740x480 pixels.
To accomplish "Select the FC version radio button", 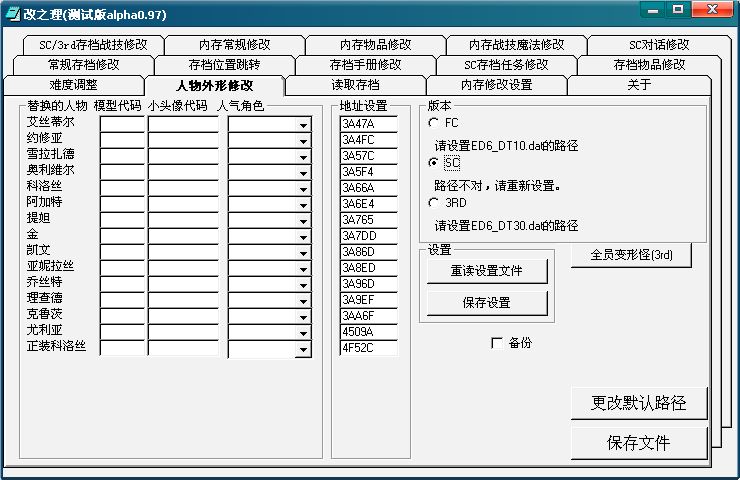I will [433, 123].
